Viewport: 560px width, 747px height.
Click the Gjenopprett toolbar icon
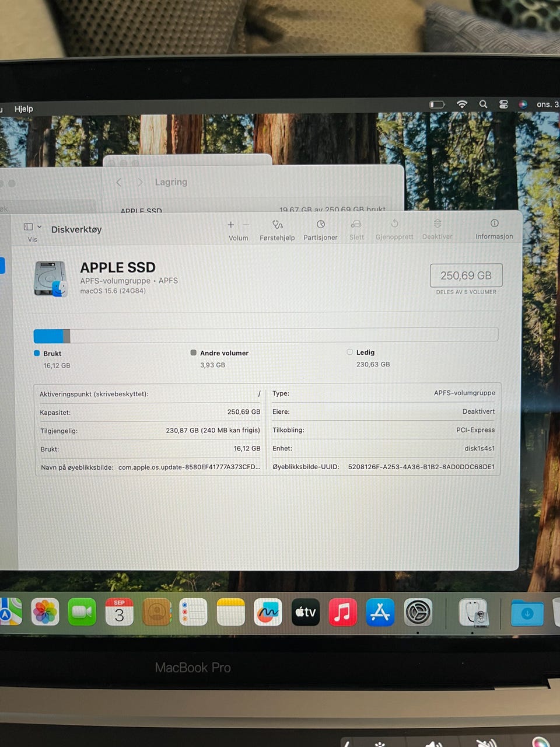[x=394, y=224]
